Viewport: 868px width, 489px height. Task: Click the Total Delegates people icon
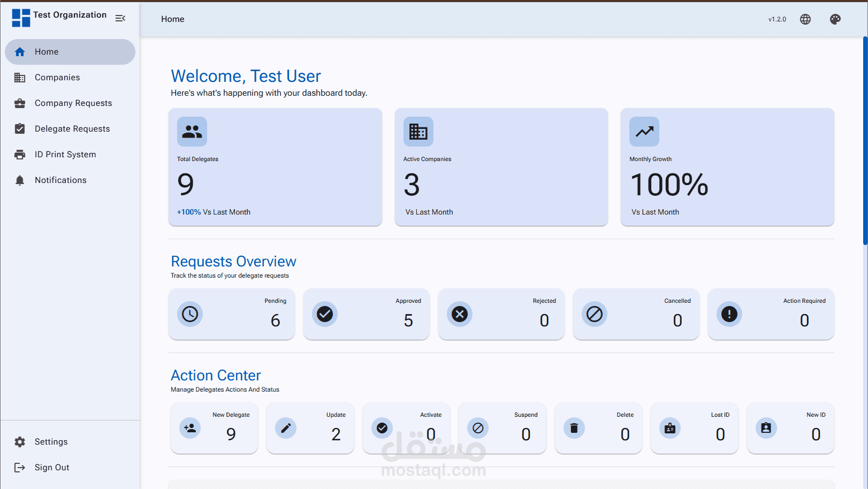click(192, 132)
